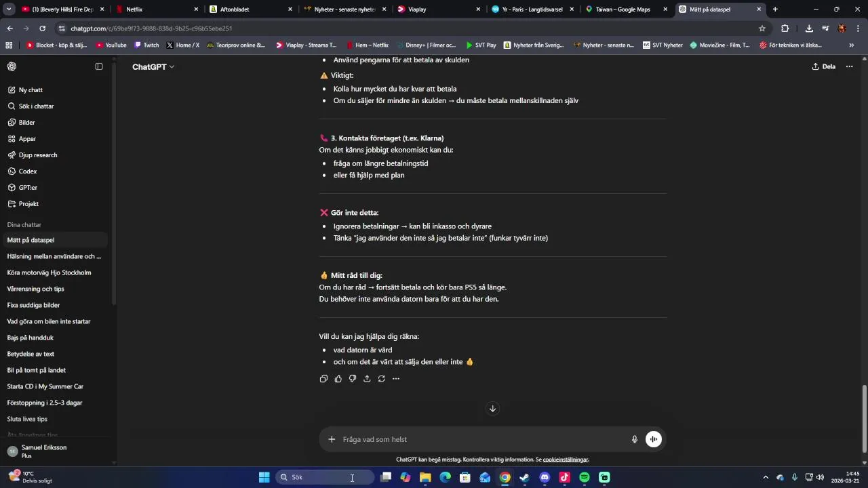Click the ChatGPT logo in the sidebar
The height and width of the screenshot is (488, 868).
[x=12, y=66]
